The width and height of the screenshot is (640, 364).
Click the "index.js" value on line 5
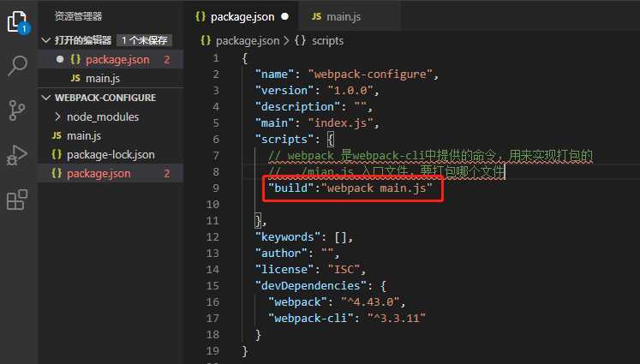[341, 122]
